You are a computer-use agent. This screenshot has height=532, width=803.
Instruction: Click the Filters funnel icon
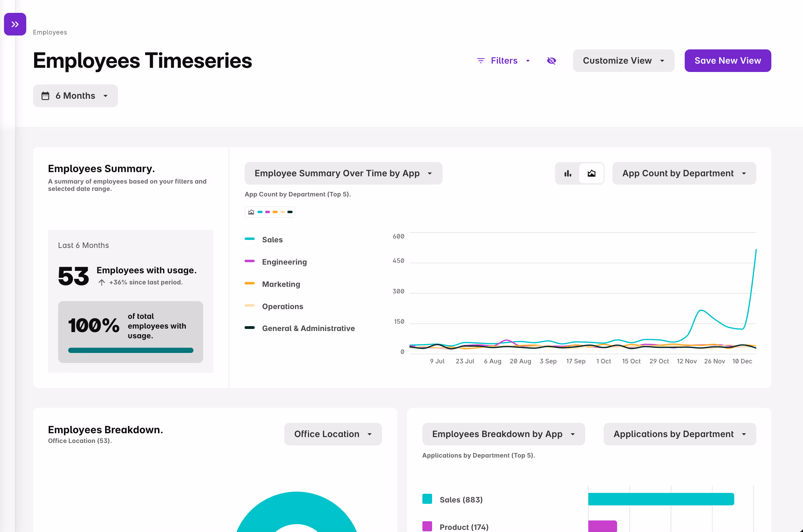[x=481, y=61]
